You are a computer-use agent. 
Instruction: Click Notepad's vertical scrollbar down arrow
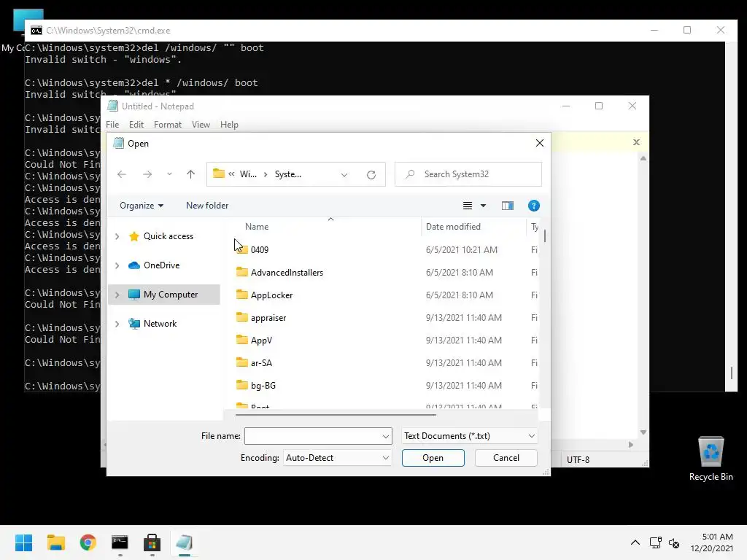coord(643,432)
